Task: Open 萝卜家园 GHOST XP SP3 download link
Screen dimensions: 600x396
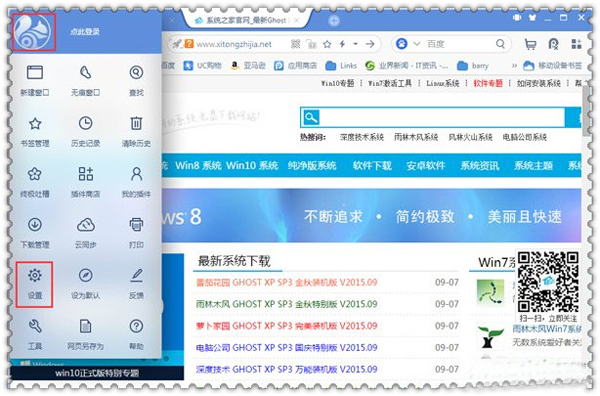Action: point(287,326)
